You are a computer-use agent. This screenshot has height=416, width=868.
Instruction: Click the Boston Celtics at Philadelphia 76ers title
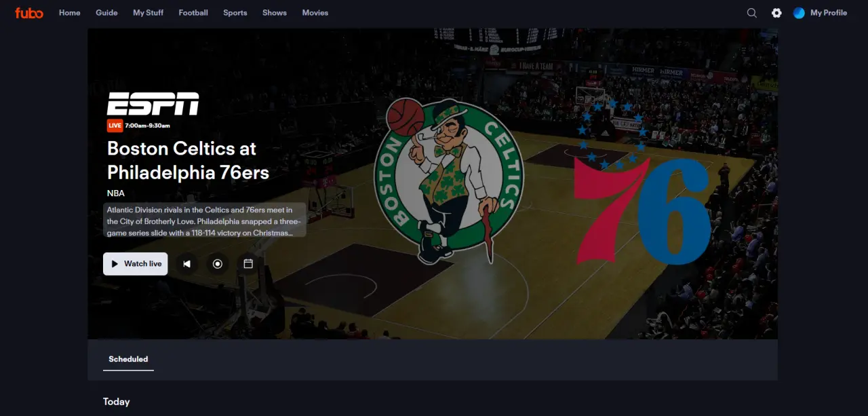pos(188,160)
